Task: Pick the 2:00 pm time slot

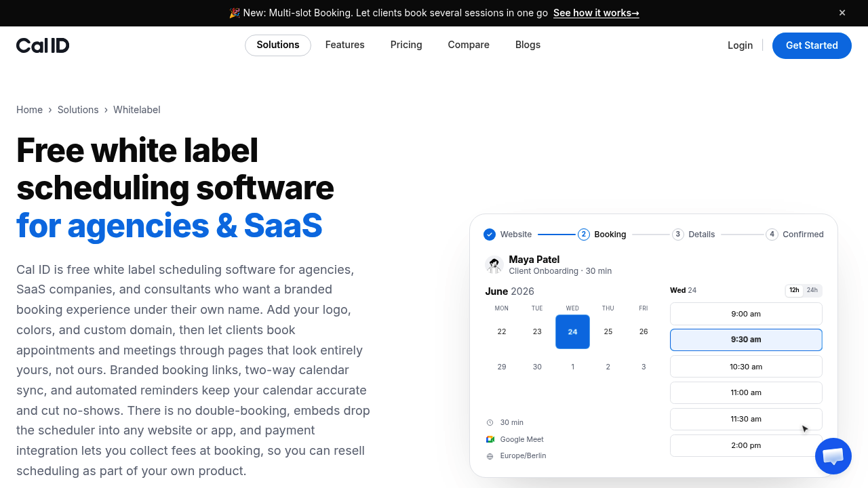Action: point(746,446)
